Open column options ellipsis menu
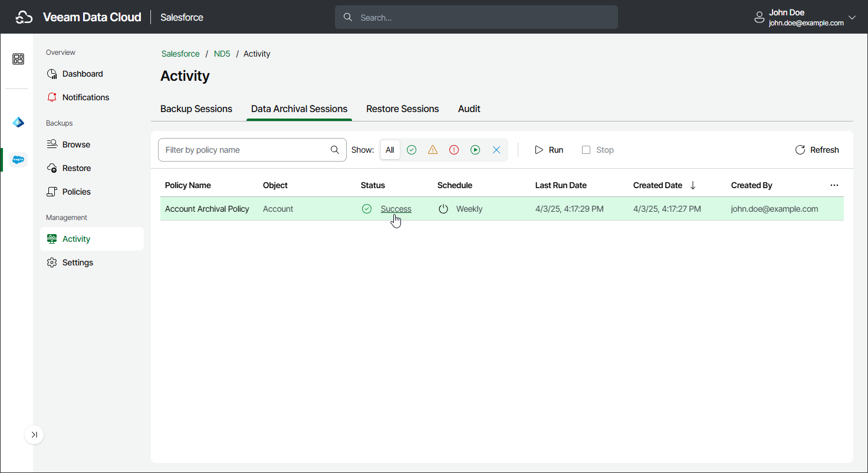Image resolution: width=868 pixels, height=473 pixels. [834, 185]
